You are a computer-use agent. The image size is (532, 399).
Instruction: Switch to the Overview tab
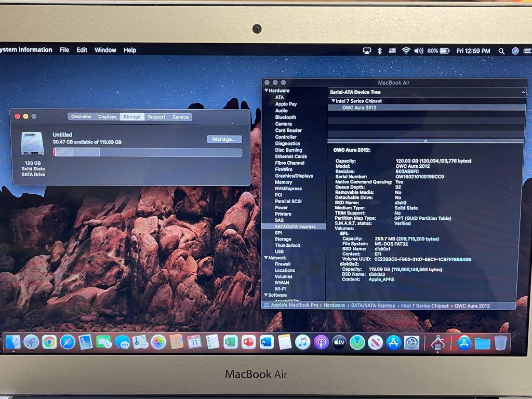click(81, 117)
